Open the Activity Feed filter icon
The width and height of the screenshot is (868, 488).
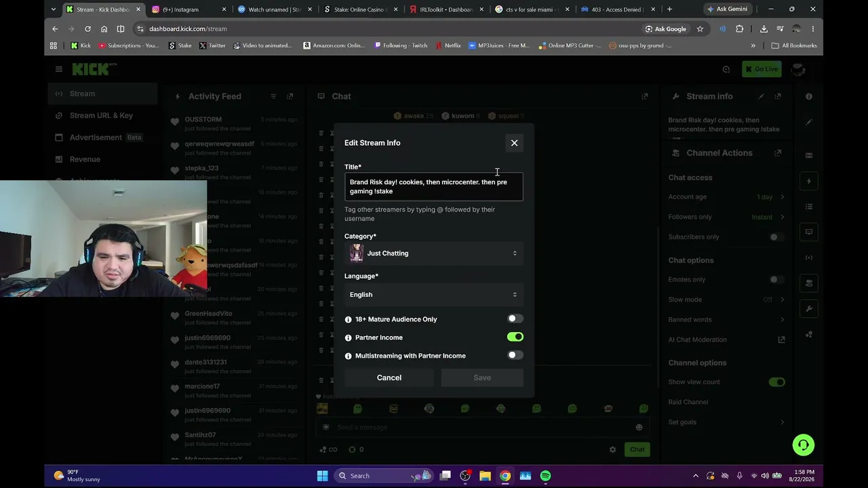point(273,96)
